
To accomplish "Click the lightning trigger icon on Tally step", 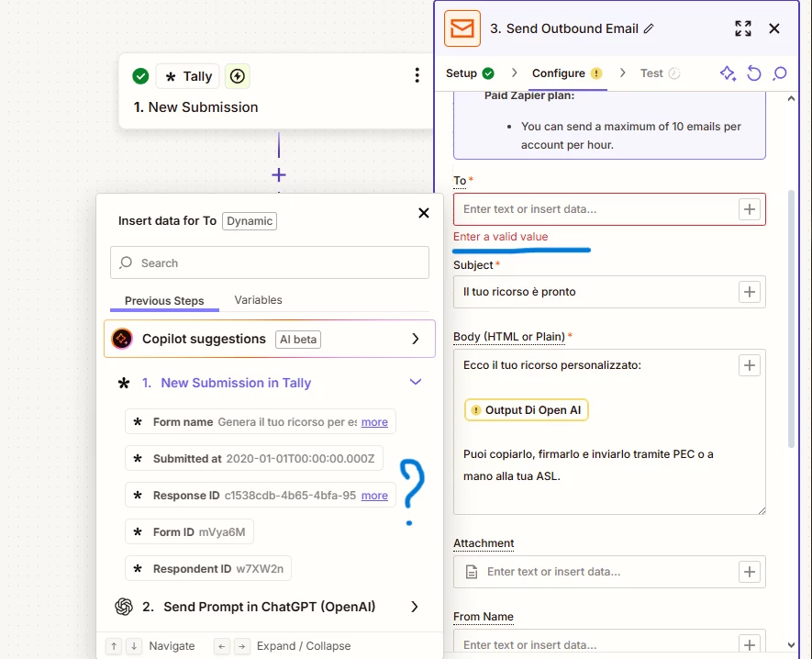I will pyautogui.click(x=238, y=76).
